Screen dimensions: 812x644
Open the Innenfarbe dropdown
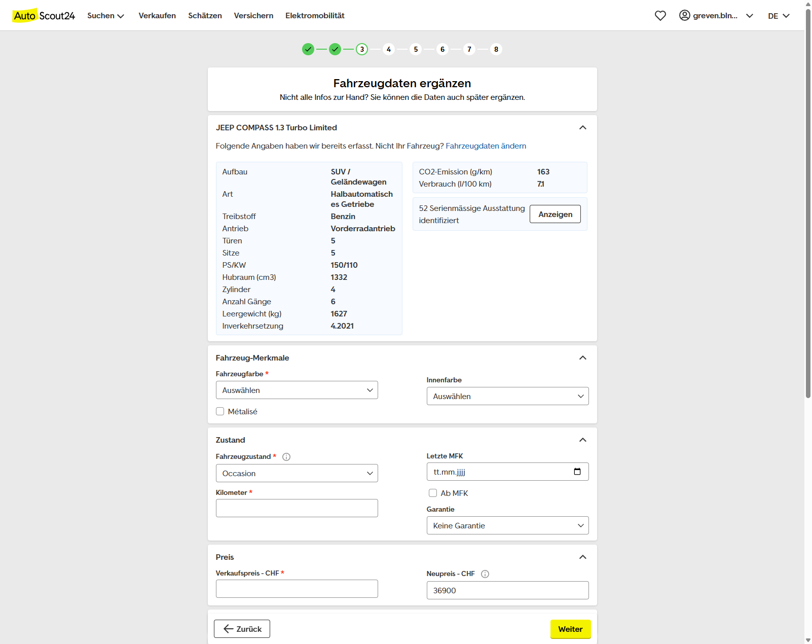tap(508, 396)
